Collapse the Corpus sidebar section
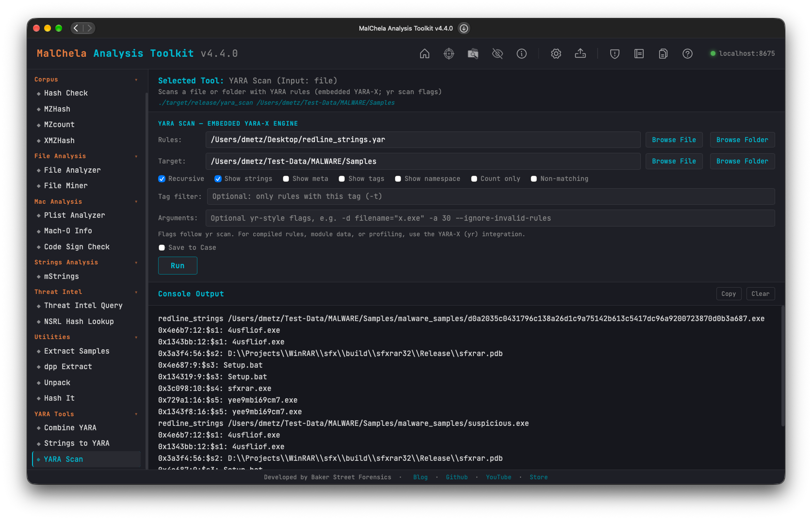This screenshot has height=520, width=812. [136, 80]
